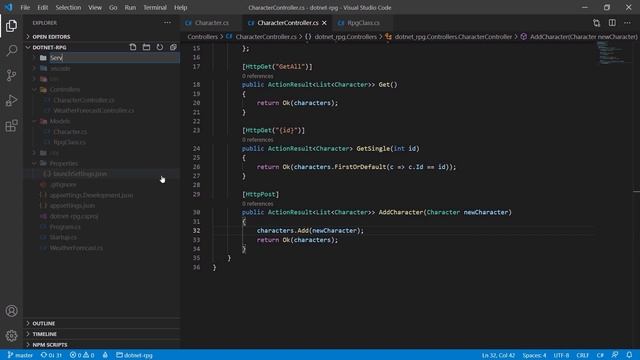Open errors and warnings count in status bar

point(82,355)
